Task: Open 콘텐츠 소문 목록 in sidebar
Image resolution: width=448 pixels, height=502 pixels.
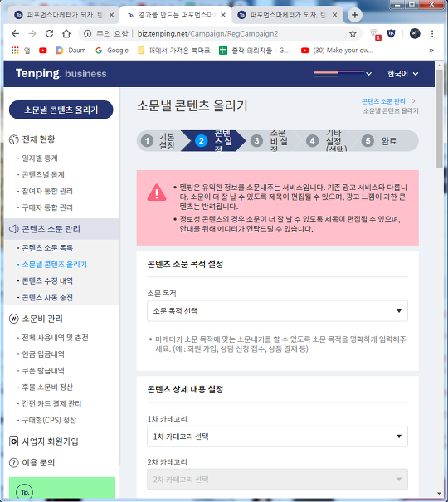Action: [47, 248]
